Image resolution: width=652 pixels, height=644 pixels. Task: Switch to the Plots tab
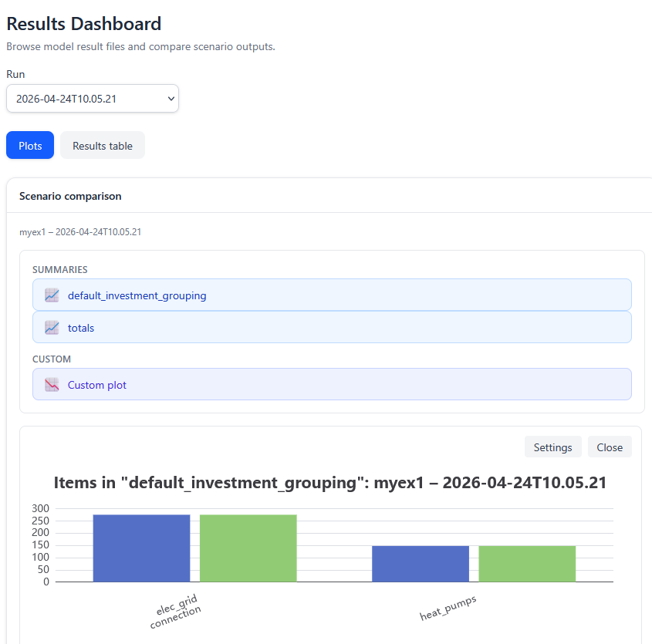pyautogui.click(x=30, y=146)
